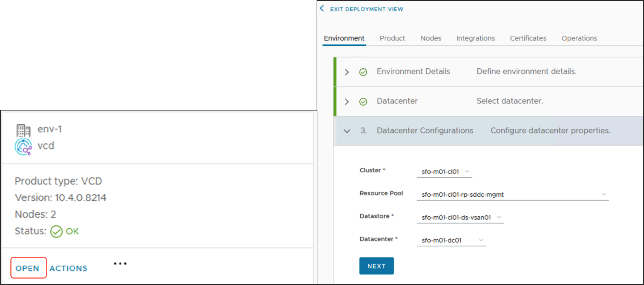Click the Exit Deployment View link
This screenshot has height=285, width=644.
[366, 9]
